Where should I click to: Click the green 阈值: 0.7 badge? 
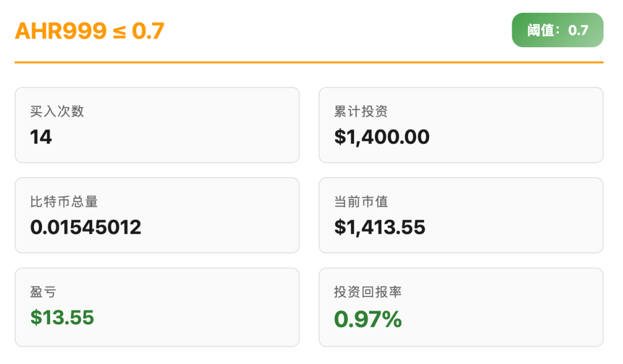pyautogui.click(x=557, y=30)
